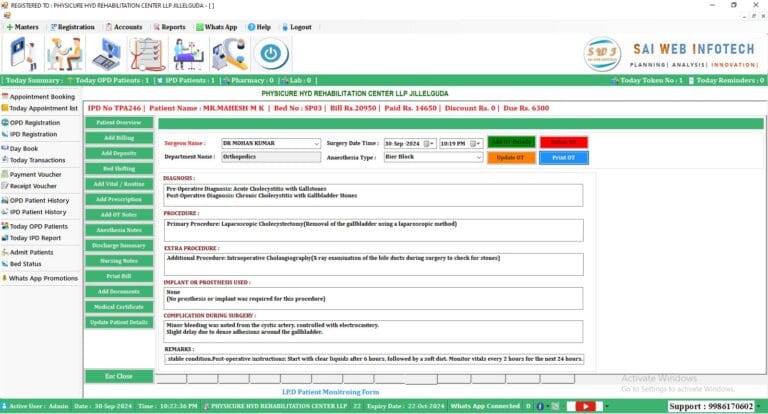
Task: Click the Bed Status sidebar icon
Action: [5, 264]
